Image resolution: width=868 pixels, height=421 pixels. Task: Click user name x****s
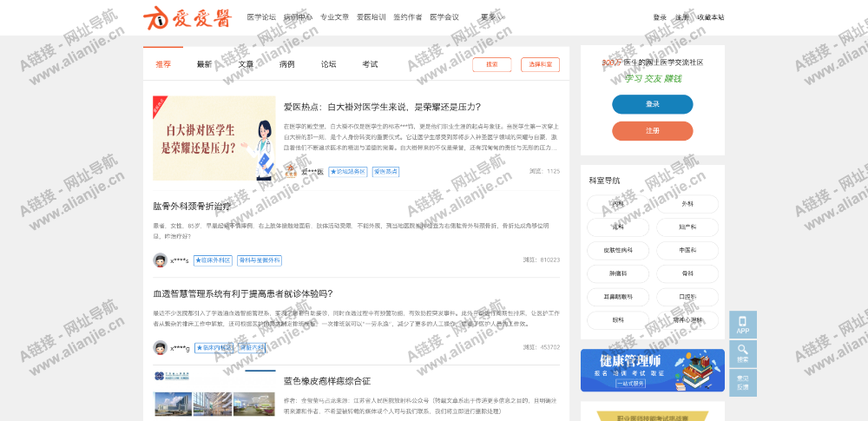point(180,260)
